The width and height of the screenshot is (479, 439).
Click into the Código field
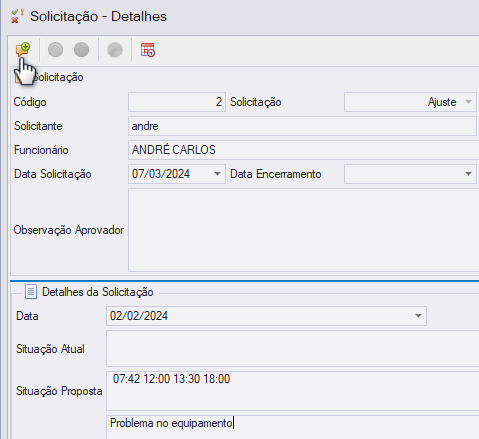coord(177,102)
